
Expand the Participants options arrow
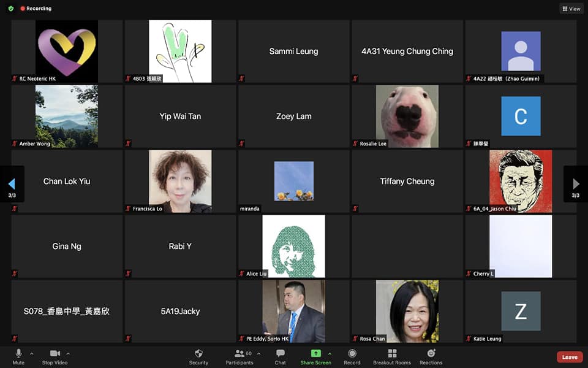pyautogui.click(x=258, y=354)
